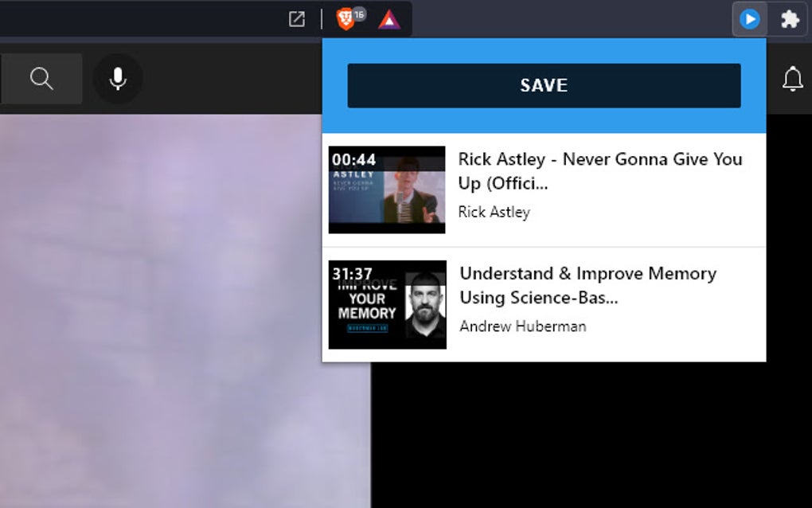Open the YouTube search magnifier
This screenshot has height=508, width=812.
[40, 79]
